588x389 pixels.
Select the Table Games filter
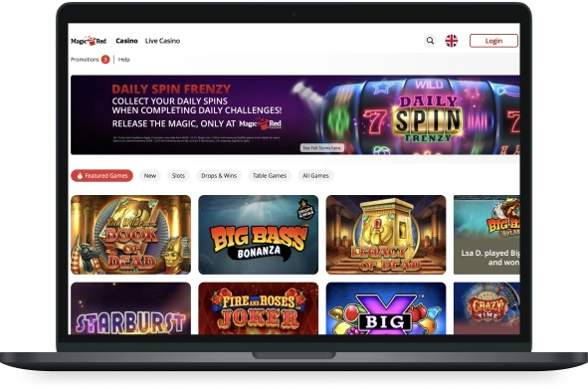270,175
